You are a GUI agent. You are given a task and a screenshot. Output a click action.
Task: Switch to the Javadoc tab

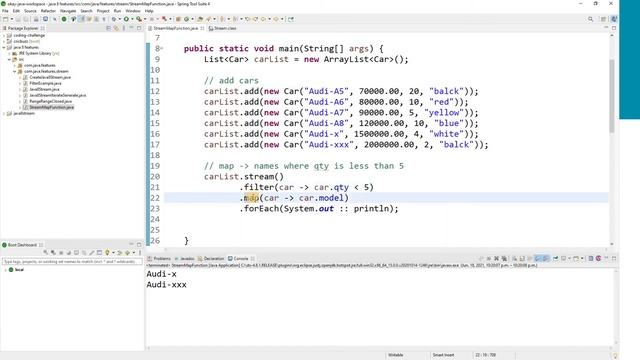(184, 258)
